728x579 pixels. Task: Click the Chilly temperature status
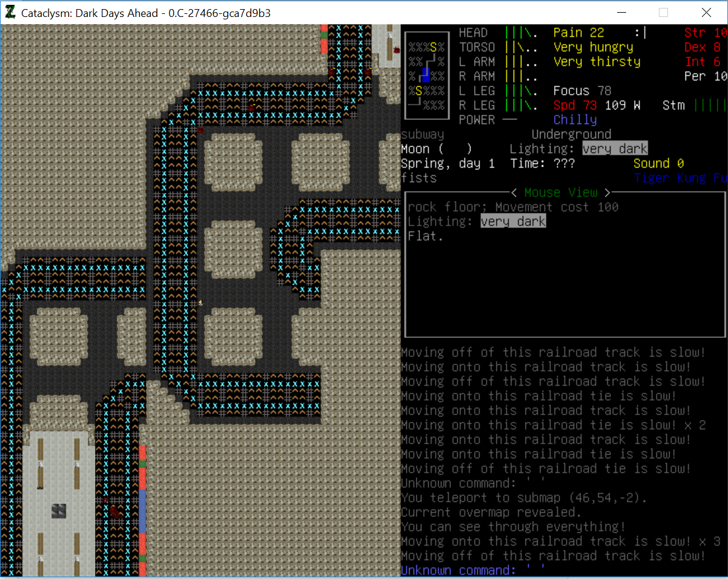tap(575, 120)
